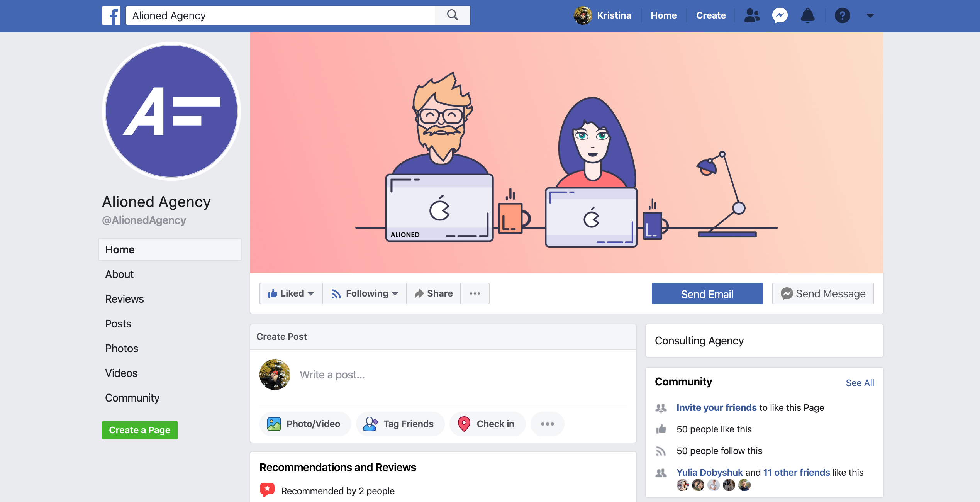Open the Reviews tab in sidebar

pos(124,299)
